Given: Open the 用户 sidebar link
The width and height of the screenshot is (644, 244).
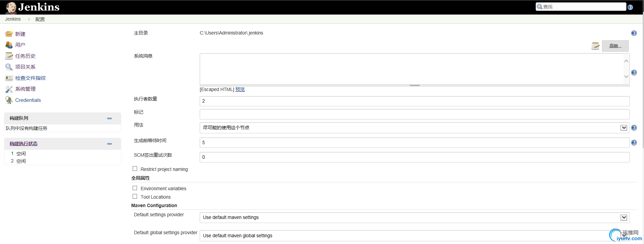Looking at the screenshot, I should pos(20,45).
